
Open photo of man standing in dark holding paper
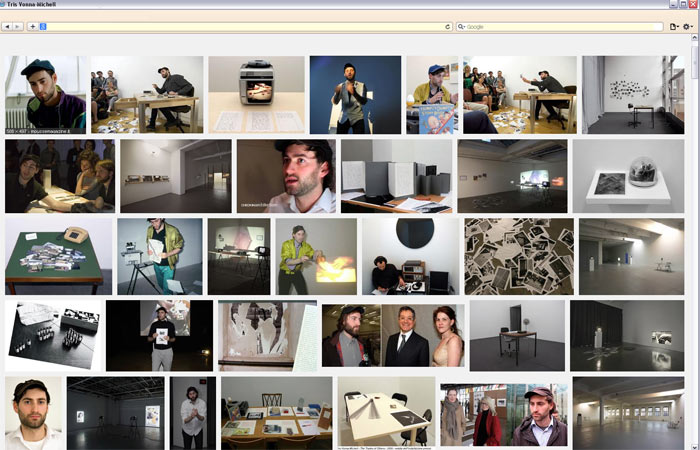[x=159, y=336]
